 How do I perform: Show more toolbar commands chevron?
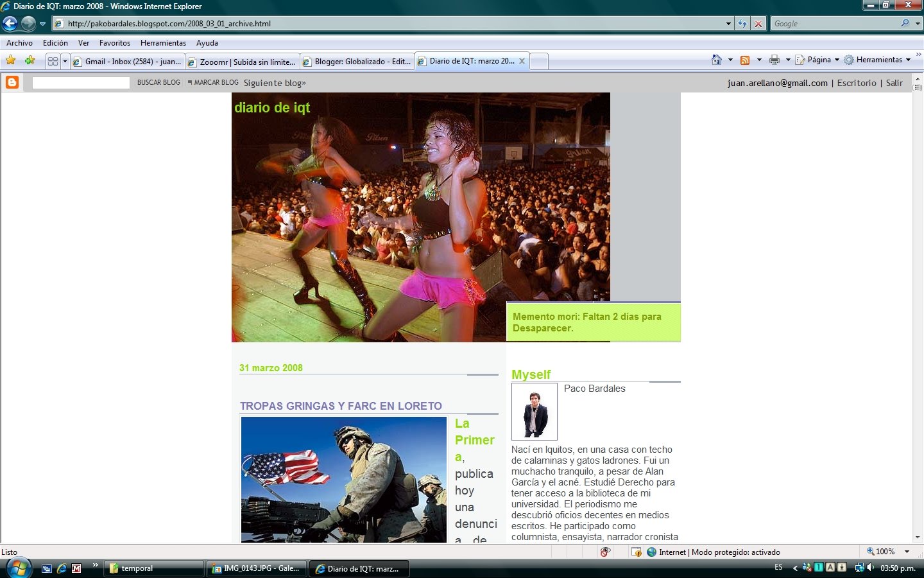click(x=918, y=55)
